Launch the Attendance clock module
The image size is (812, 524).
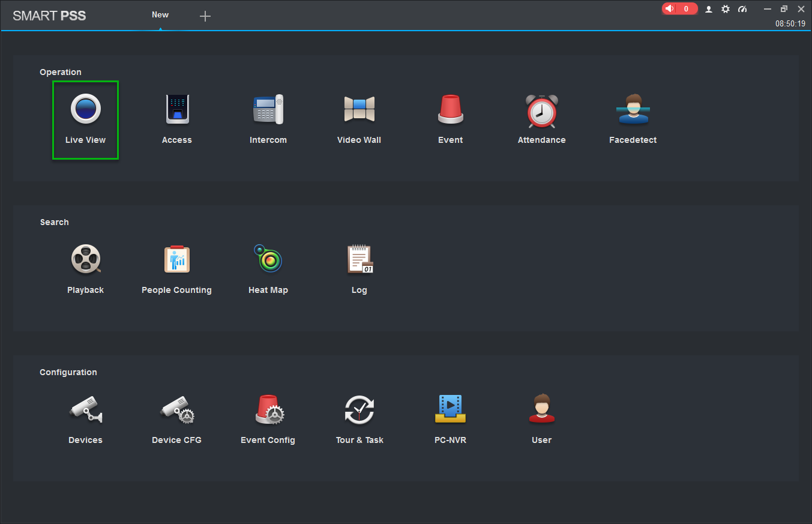(542, 120)
